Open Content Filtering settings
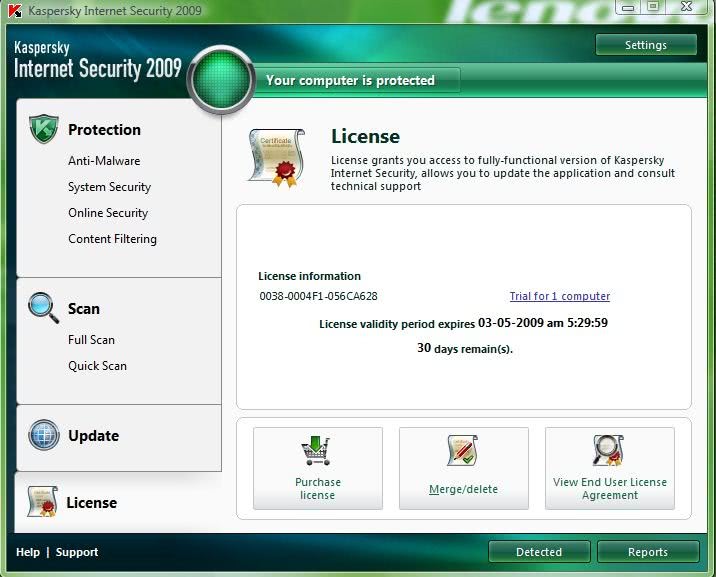Viewport: 716px width, 577px height. (x=112, y=239)
